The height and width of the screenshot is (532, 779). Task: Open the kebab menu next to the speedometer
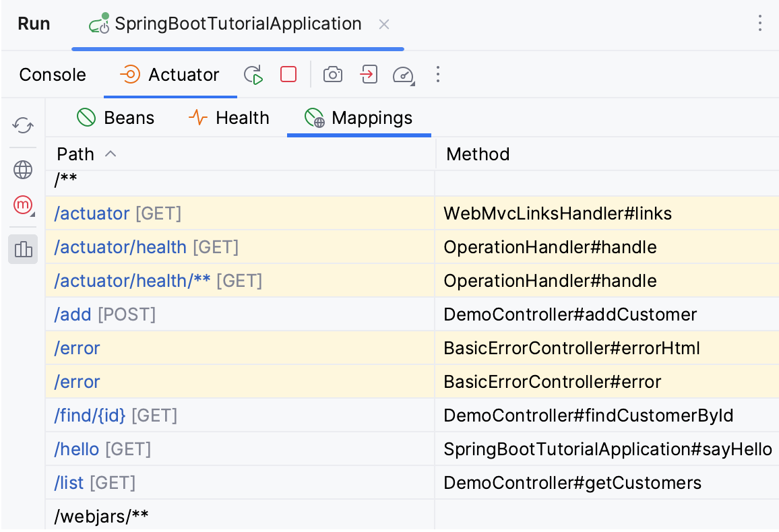[x=438, y=75]
